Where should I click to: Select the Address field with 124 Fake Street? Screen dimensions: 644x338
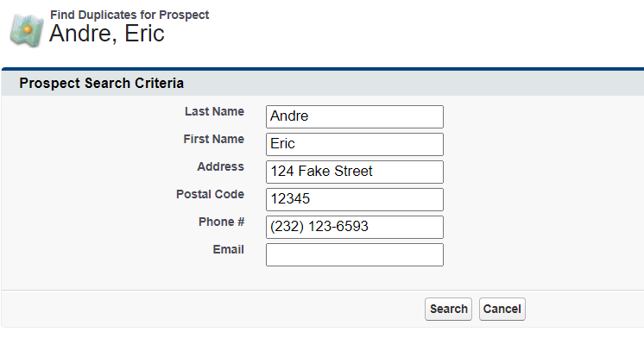tap(355, 172)
